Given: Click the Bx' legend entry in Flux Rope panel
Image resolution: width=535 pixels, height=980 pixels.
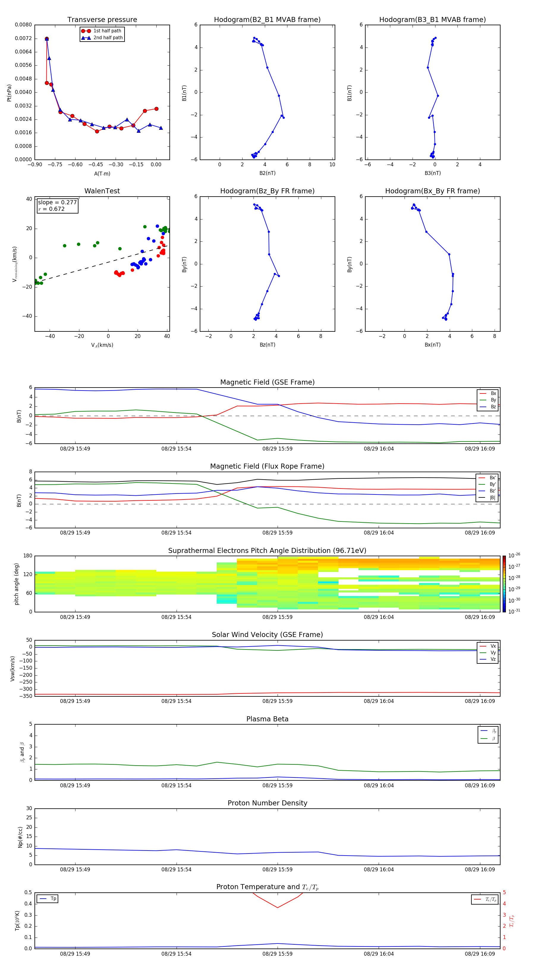Looking at the screenshot, I should (x=487, y=478).
